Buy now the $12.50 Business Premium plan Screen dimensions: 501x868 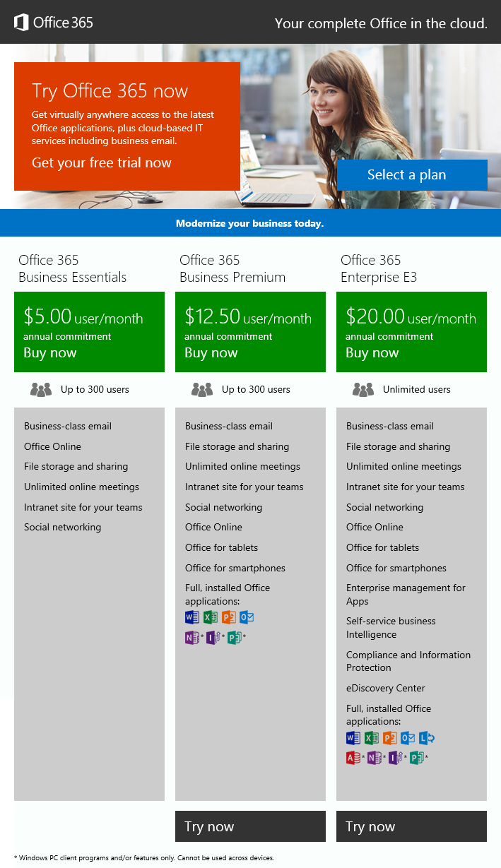click(x=211, y=353)
